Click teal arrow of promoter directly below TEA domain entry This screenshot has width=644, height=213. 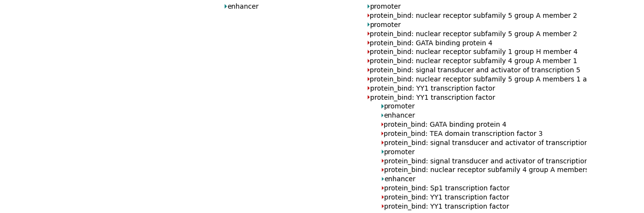point(383,152)
